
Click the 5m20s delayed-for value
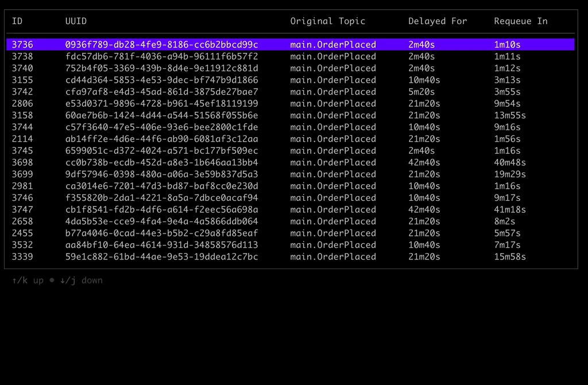pos(421,92)
